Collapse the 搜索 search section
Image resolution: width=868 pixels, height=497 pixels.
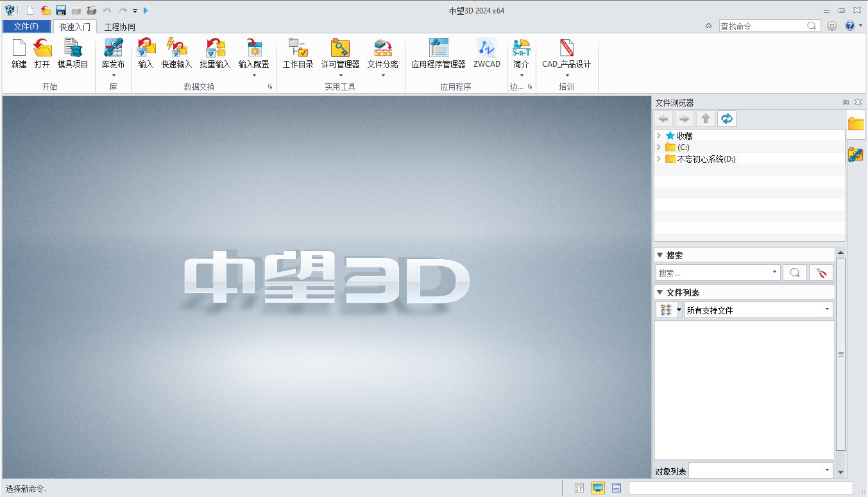click(x=660, y=255)
